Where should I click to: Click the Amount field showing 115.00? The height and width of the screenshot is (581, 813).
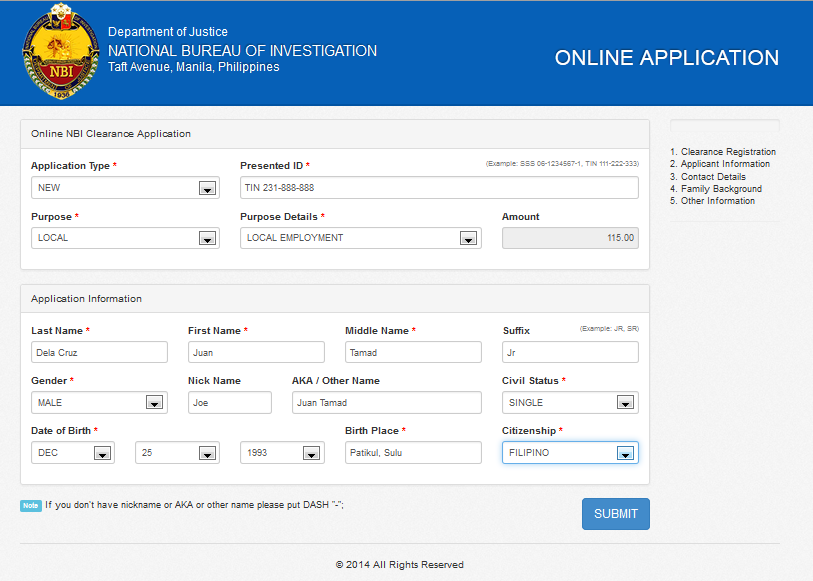[570, 238]
